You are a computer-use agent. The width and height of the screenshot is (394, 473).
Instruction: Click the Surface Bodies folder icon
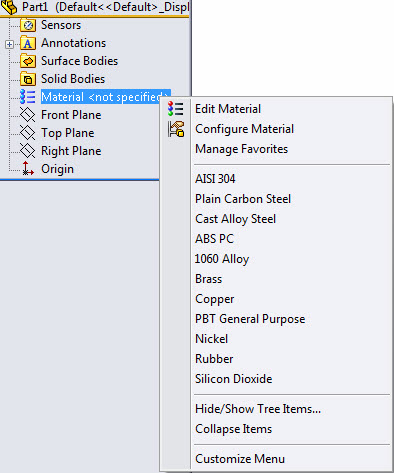point(28,61)
